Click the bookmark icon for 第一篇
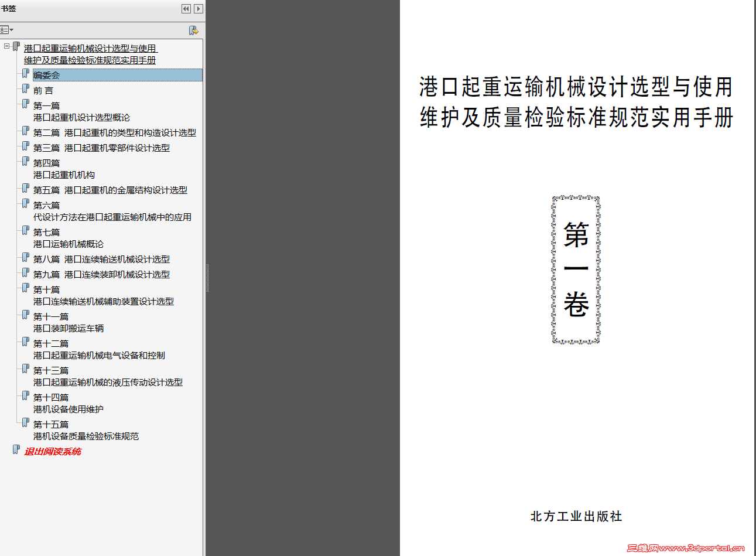 [x=26, y=104]
